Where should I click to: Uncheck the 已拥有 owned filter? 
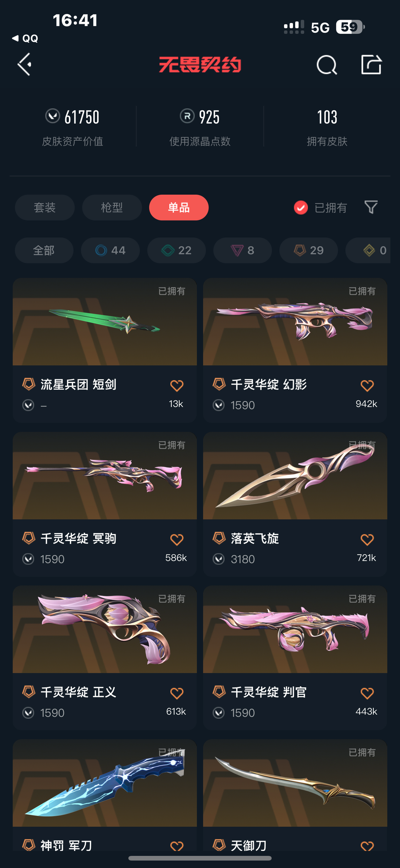[x=320, y=208]
